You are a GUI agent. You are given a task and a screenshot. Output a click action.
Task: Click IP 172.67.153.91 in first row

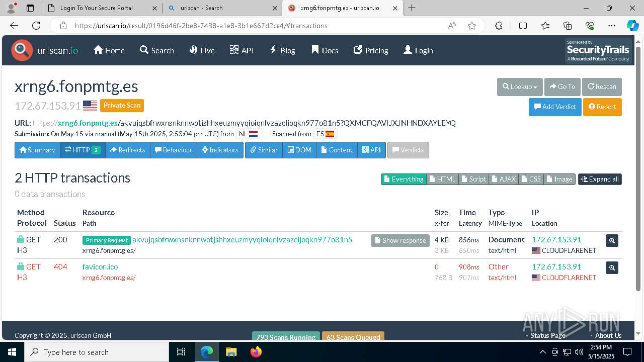coord(556,239)
